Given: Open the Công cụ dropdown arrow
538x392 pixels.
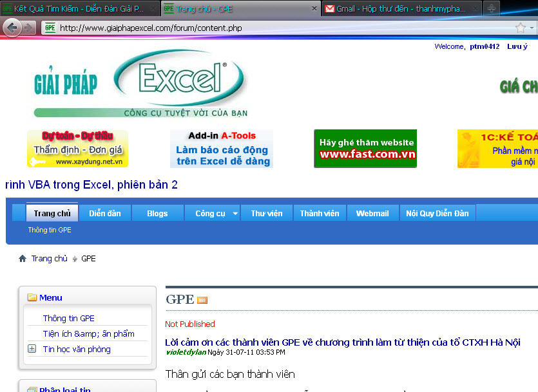Looking at the screenshot, I should click(235, 214).
